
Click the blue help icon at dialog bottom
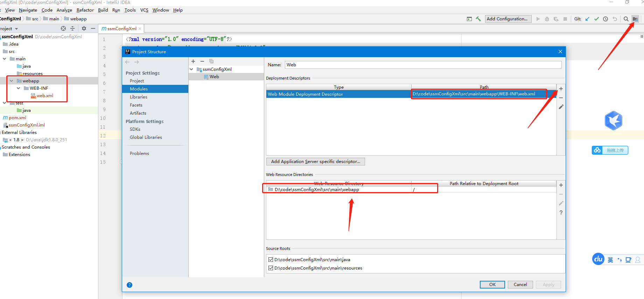tap(129, 285)
